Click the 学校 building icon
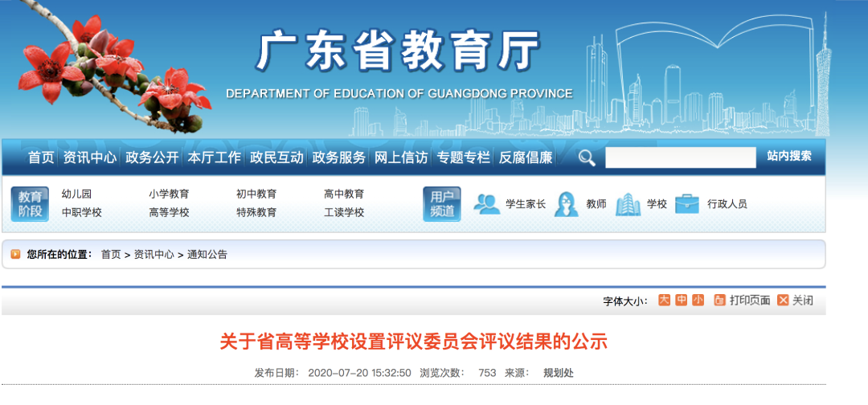The image size is (868, 405). [628, 203]
